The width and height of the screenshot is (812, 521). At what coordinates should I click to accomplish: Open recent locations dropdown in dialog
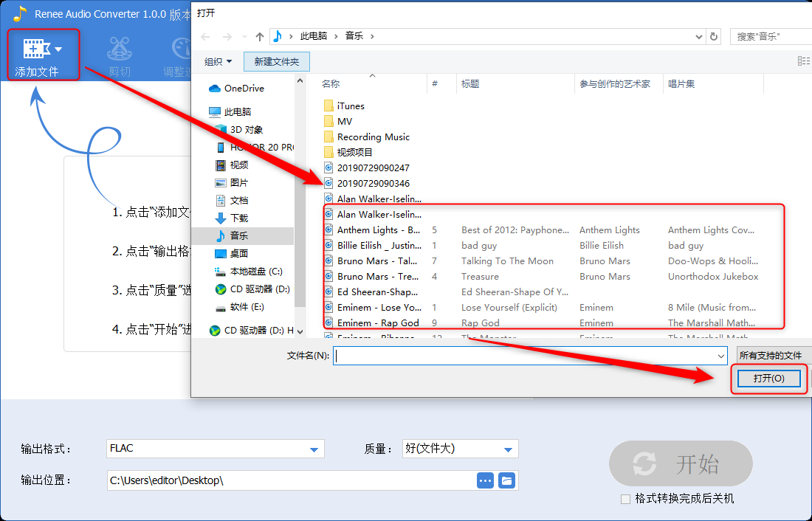point(244,37)
